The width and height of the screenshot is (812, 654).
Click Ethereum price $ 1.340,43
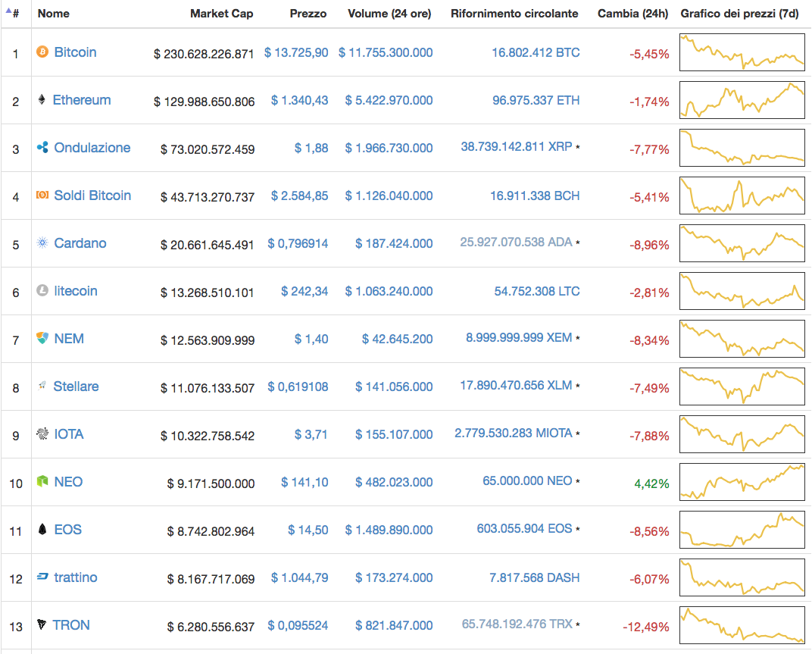[x=300, y=100]
